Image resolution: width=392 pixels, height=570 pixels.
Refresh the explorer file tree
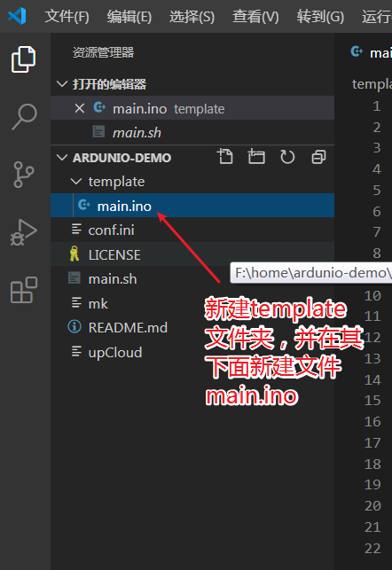(x=287, y=157)
